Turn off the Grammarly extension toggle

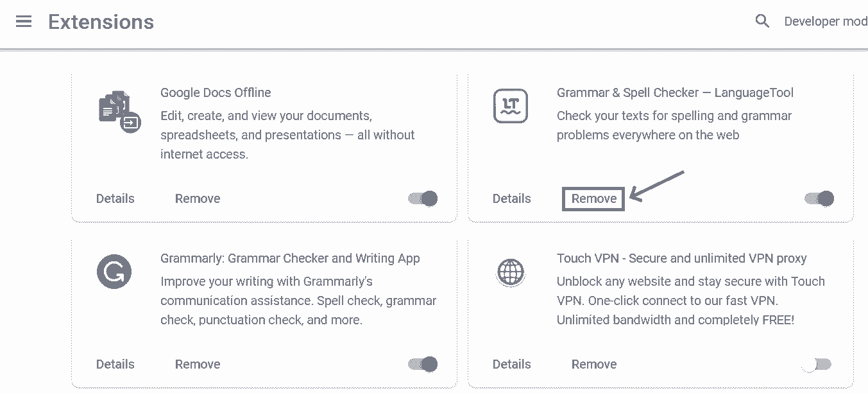click(423, 364)
